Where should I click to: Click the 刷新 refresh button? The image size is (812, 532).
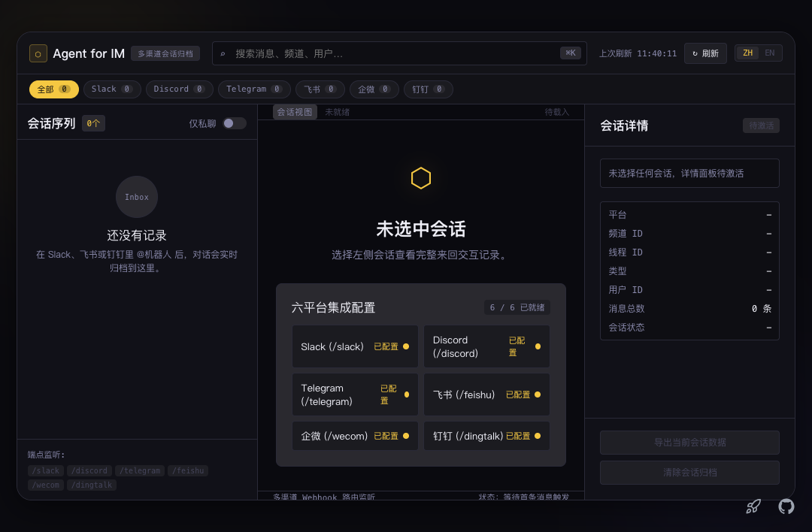705,53
